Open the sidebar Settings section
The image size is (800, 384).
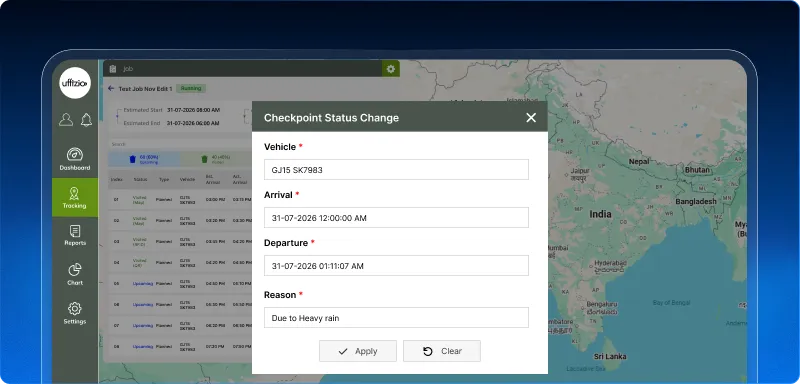(75, 313)
